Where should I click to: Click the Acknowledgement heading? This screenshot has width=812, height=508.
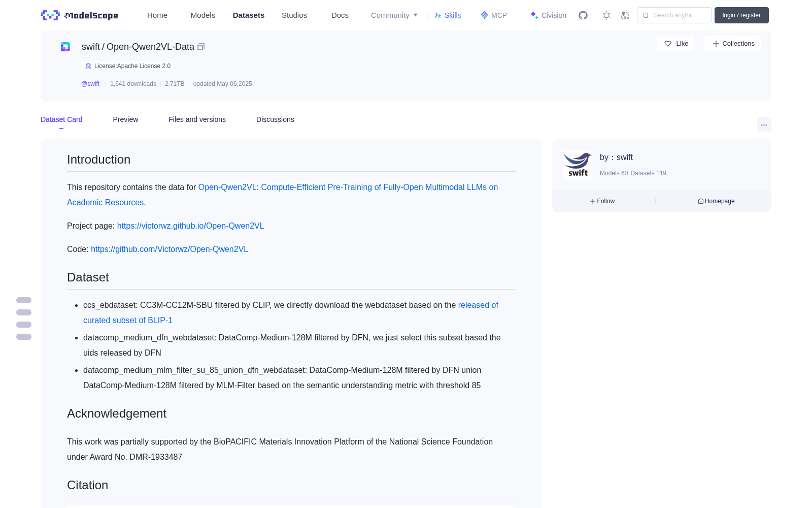[117, 414]
